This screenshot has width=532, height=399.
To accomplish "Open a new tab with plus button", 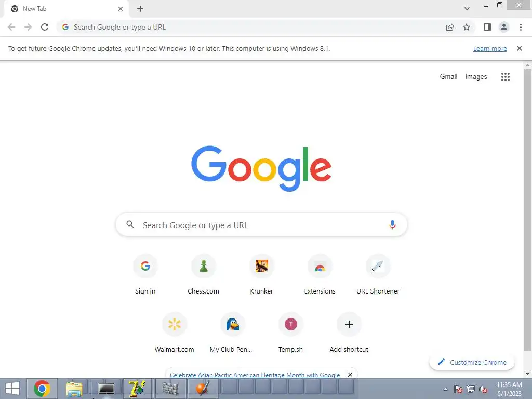I will [x=140, y=9].
